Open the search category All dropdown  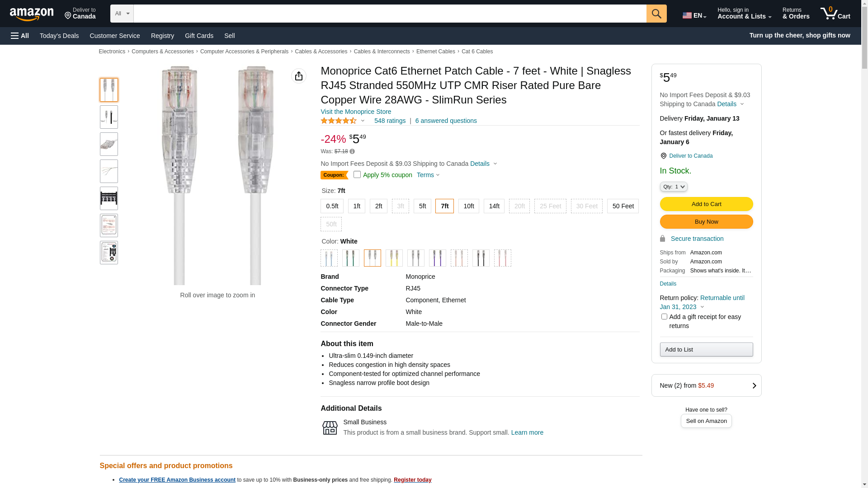[122, 14]
